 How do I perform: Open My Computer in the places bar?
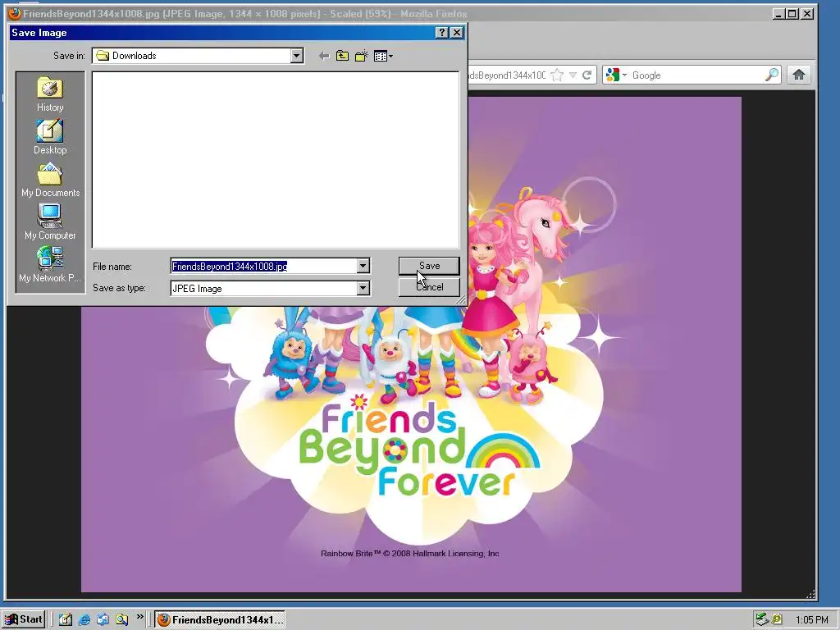tap(50, 222)
